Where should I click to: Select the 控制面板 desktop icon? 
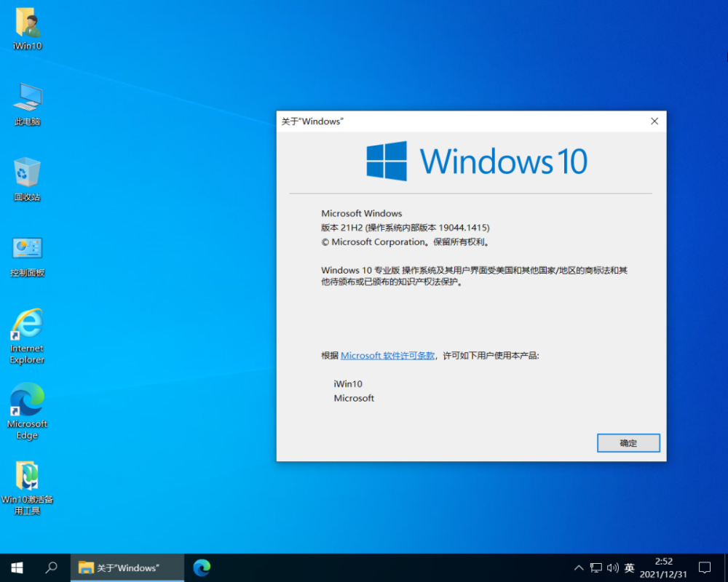27,257
